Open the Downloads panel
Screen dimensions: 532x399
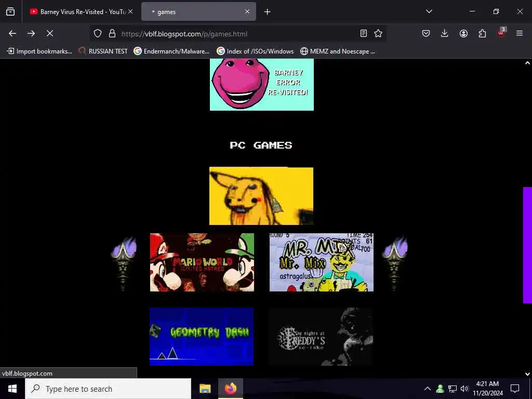point(445,33)
